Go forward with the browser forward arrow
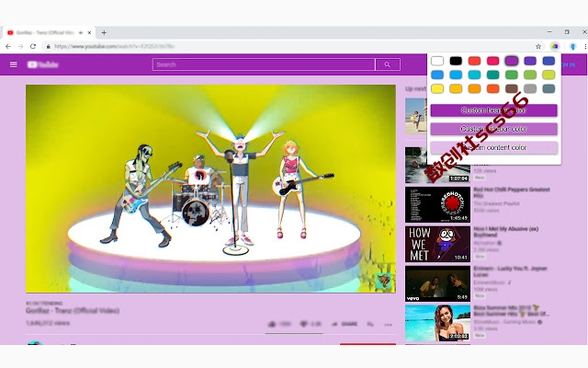Screen dimensions: 588x368 click(20, 46)
